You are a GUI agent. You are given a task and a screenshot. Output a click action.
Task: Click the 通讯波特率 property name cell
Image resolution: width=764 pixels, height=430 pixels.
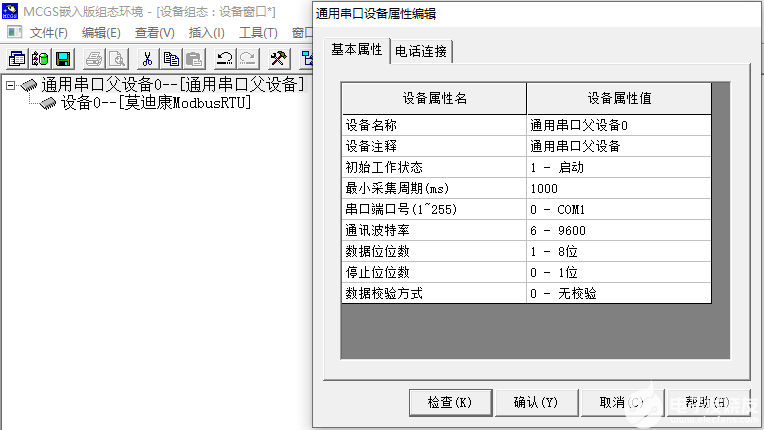coord(434,230)
